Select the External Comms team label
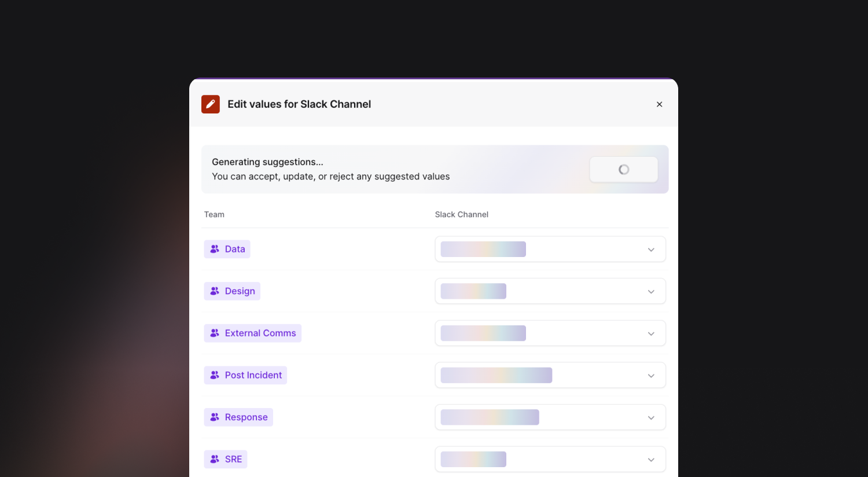 pyautogui.click(x=260, y=333)
